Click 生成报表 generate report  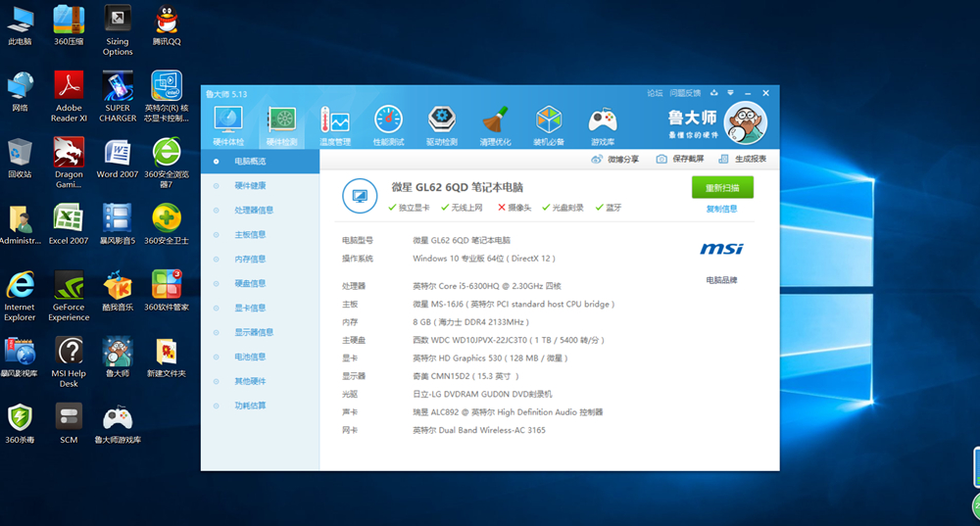coord(743,160)
